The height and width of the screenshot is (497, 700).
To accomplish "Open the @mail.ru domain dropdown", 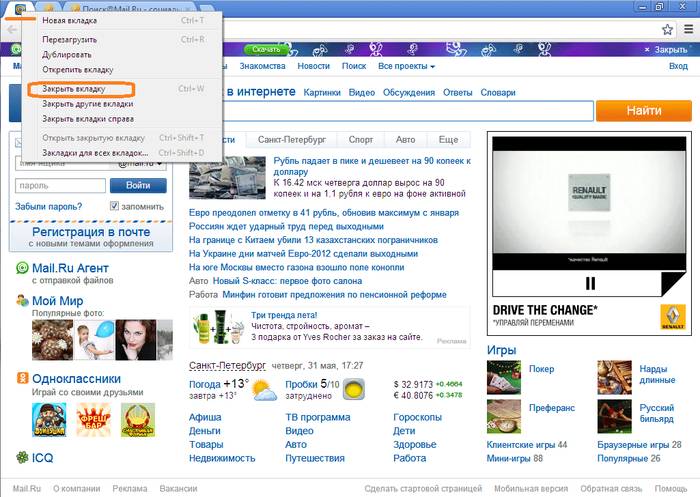I will (139, 164).
